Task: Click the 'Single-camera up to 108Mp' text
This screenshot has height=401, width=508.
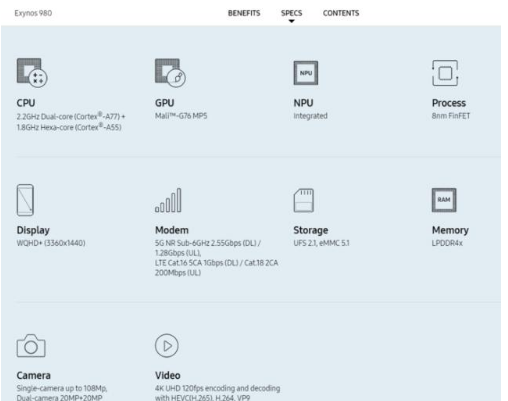Action: coord(62,388)
